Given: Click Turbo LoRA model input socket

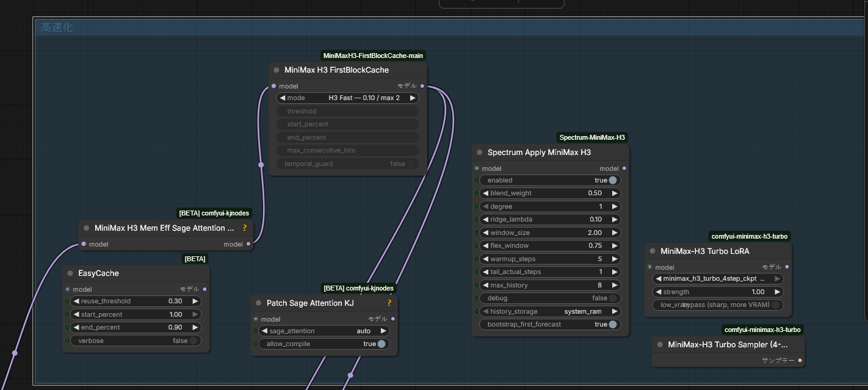Looking at the screenshot, I should [x=649, y=267].
